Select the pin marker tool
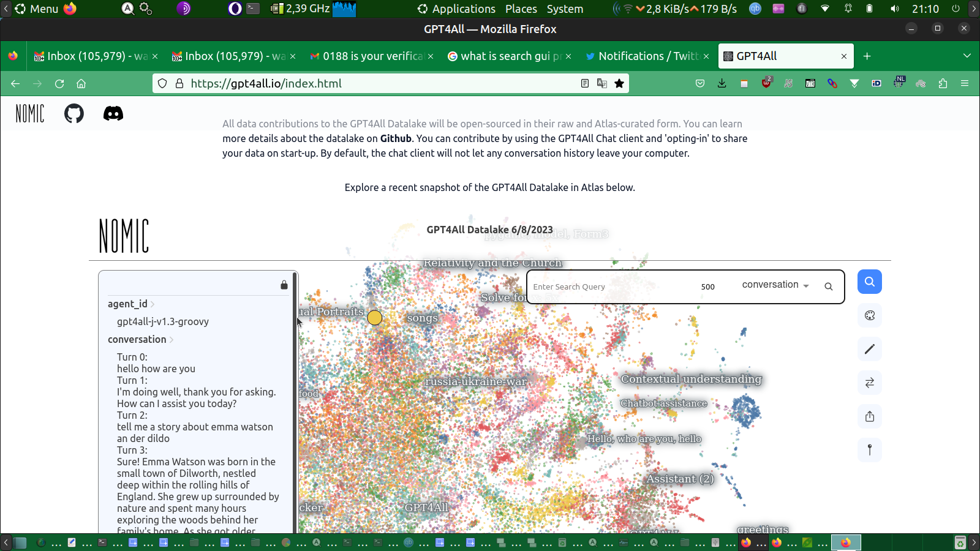The height and width of the screenshot is (551, 980). pos(870,450)
